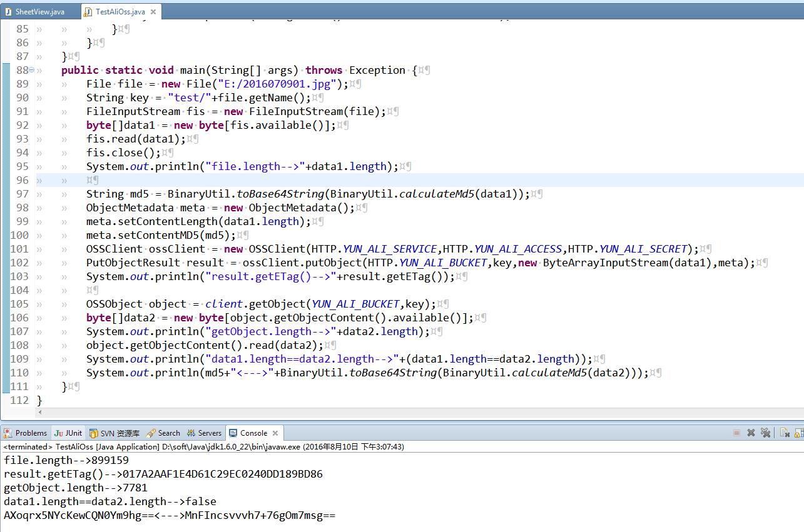The height and width of the screenshot is (532, 804).
Task: Click the Remove All Terminated Launches double-X icon
Action: coord(764,433)
